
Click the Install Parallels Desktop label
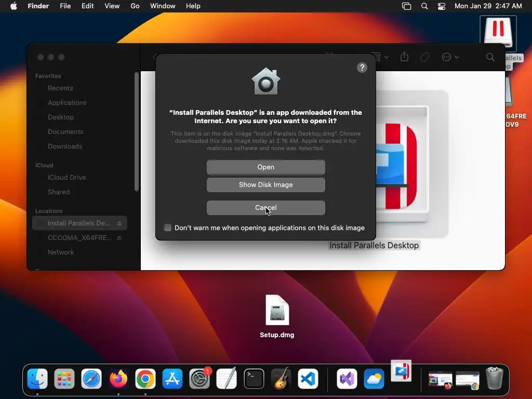pos(374,245)
